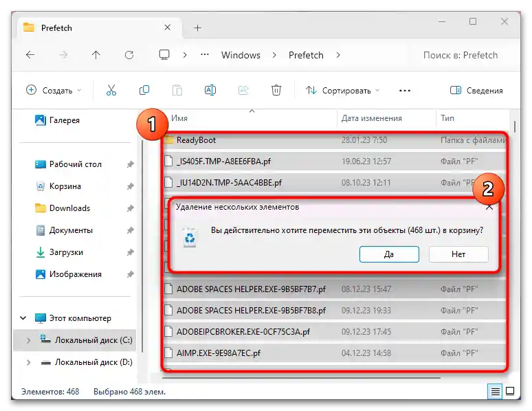Open the Сведения details pane

476,90
